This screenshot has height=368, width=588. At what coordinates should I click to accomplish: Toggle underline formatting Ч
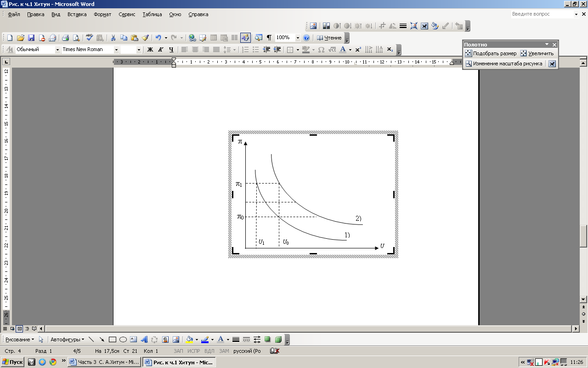[171, 49]
